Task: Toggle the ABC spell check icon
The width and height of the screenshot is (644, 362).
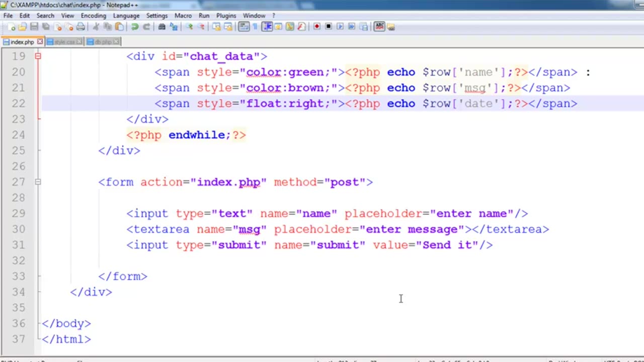Action: point(380,27)
